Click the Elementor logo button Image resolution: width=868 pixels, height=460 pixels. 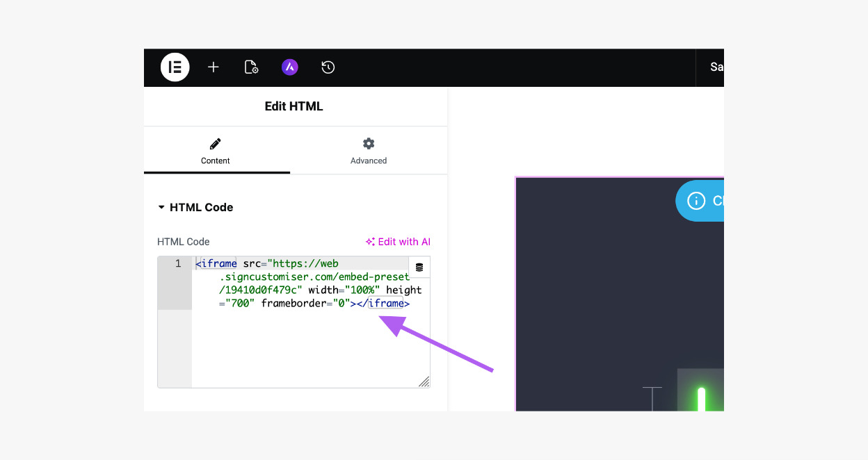pos(175,67)
